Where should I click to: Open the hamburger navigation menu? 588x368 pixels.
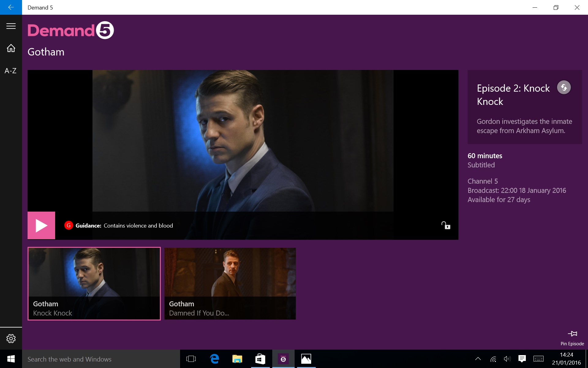pyautogui.click(x=11, y=26)
